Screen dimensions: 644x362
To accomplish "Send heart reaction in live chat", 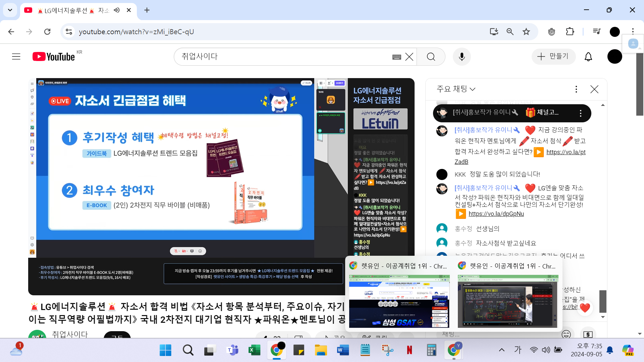I will 585,308.
